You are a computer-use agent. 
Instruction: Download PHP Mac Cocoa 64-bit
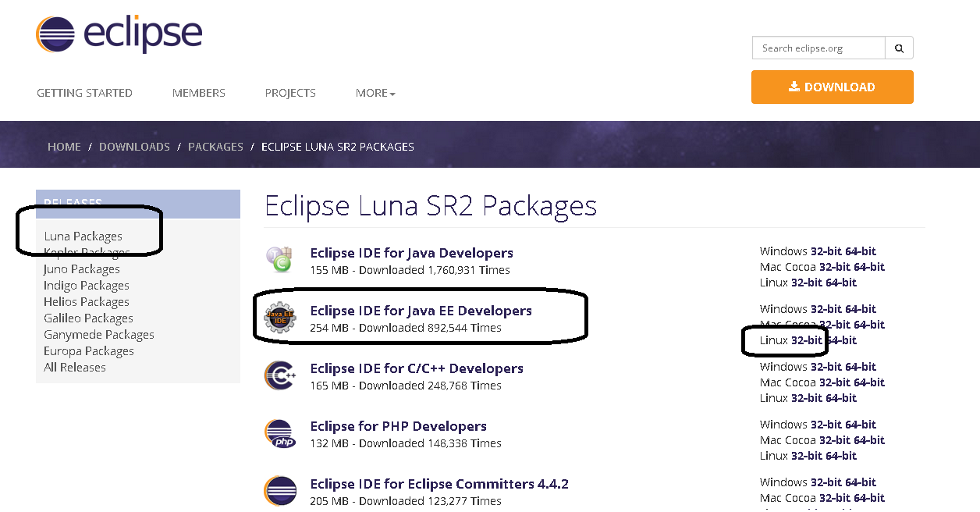[869, 440]
